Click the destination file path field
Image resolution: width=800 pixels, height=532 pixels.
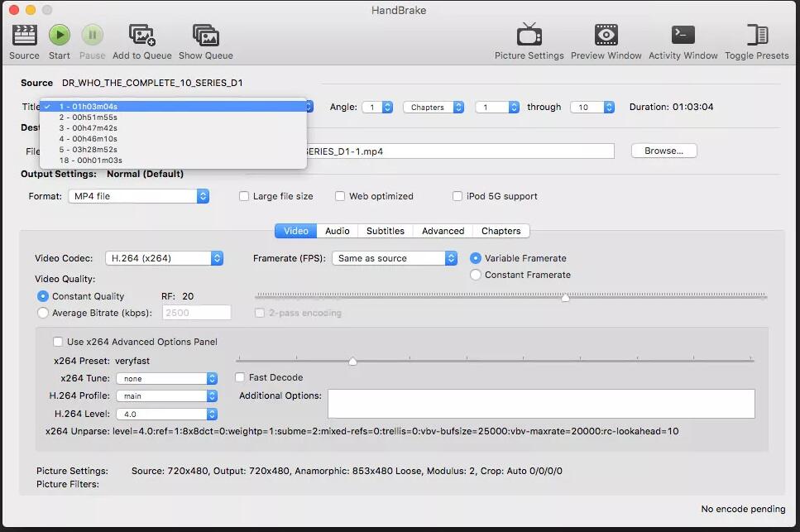pos(460,151)
